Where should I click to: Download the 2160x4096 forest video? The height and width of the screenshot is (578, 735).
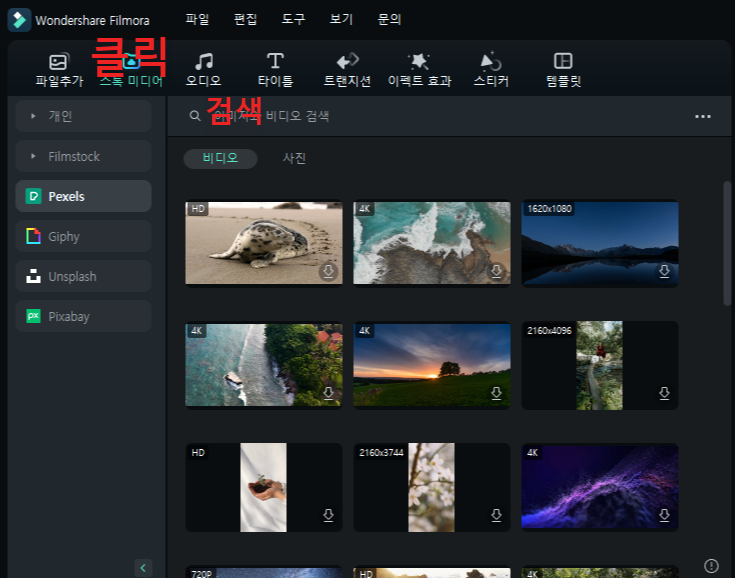pyautogui.click(x=664, y=393)
